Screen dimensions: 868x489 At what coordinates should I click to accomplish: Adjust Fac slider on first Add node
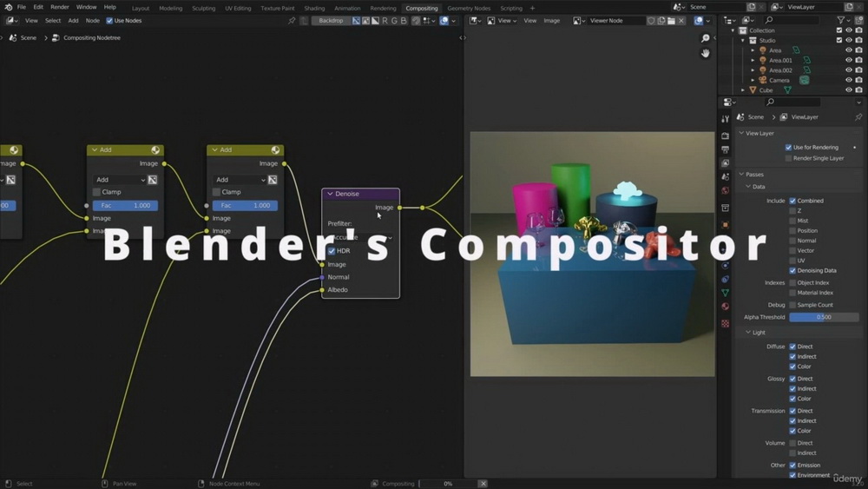tap(125, 206)
